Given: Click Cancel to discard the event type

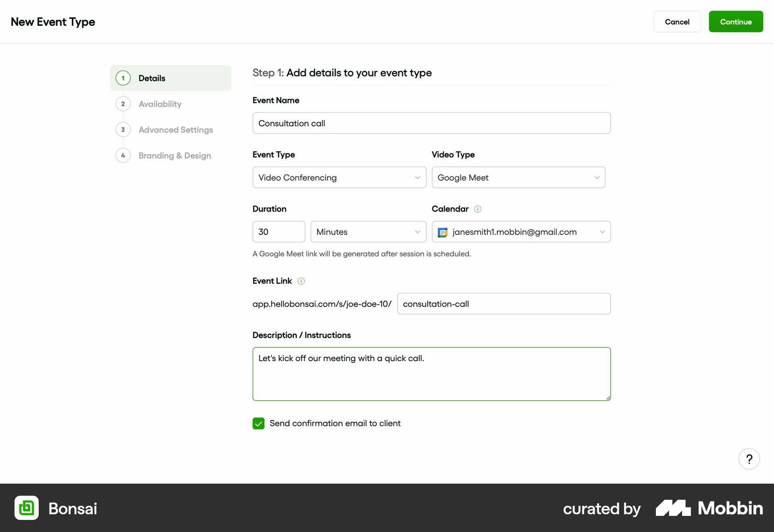Looking at the screenshot, I should point(677,21).
